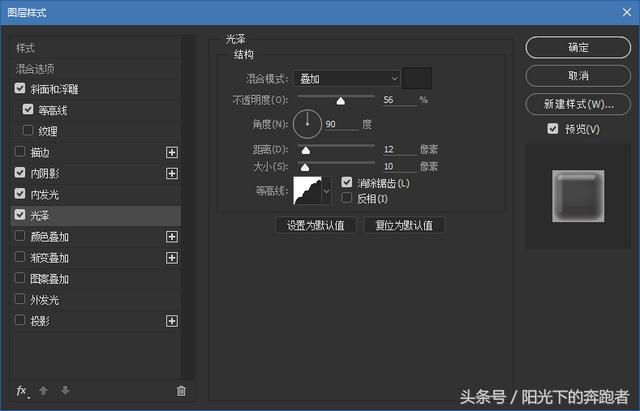Click plus icon beside 颜色叠加
This screenshot has width=640, height=411.
[x=172, y=237]
